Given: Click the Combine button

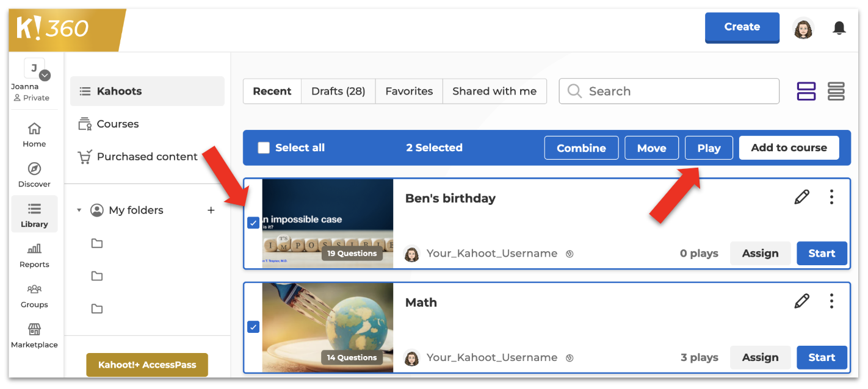Looking at the screenshot, I should (581, 148).
